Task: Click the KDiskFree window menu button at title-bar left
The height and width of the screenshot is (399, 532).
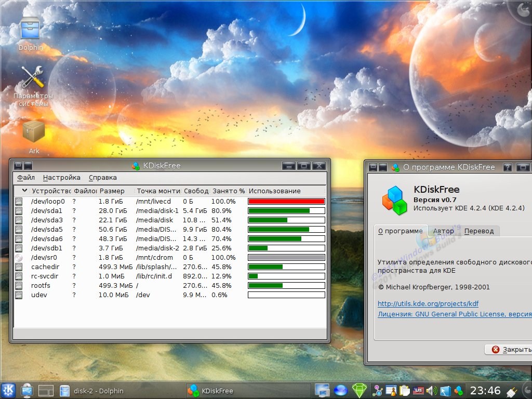Action: [18, 166]
